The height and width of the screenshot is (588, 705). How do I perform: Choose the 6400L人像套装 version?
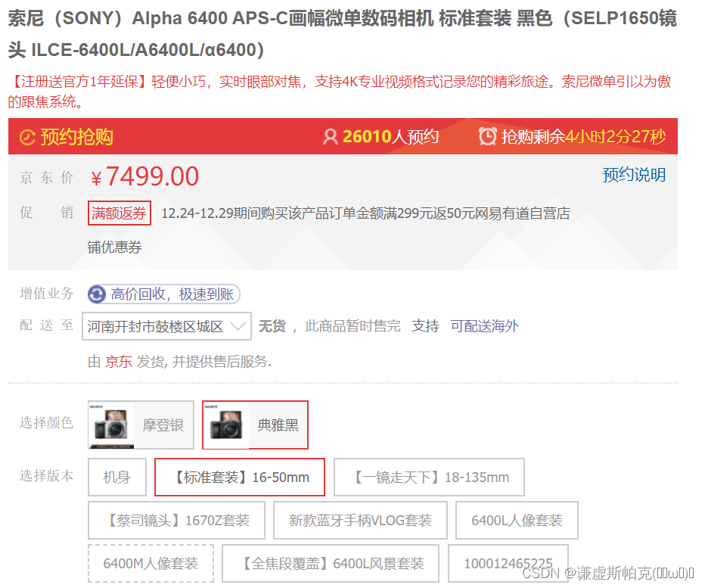[517, 521]
